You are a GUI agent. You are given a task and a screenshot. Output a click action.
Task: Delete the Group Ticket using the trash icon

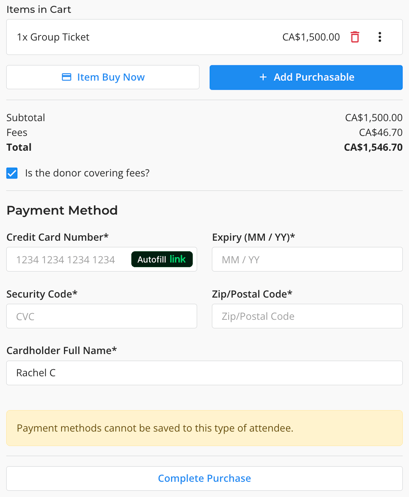point(355,37)
